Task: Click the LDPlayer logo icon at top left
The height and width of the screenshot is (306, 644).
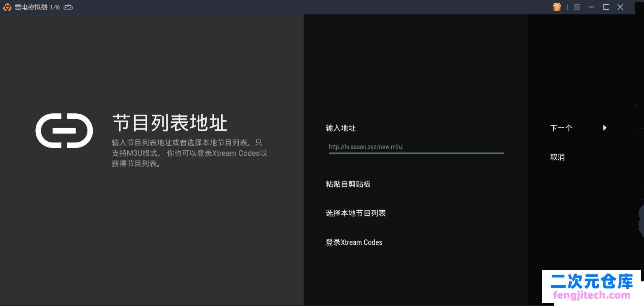Action: (x=7, y=7)
